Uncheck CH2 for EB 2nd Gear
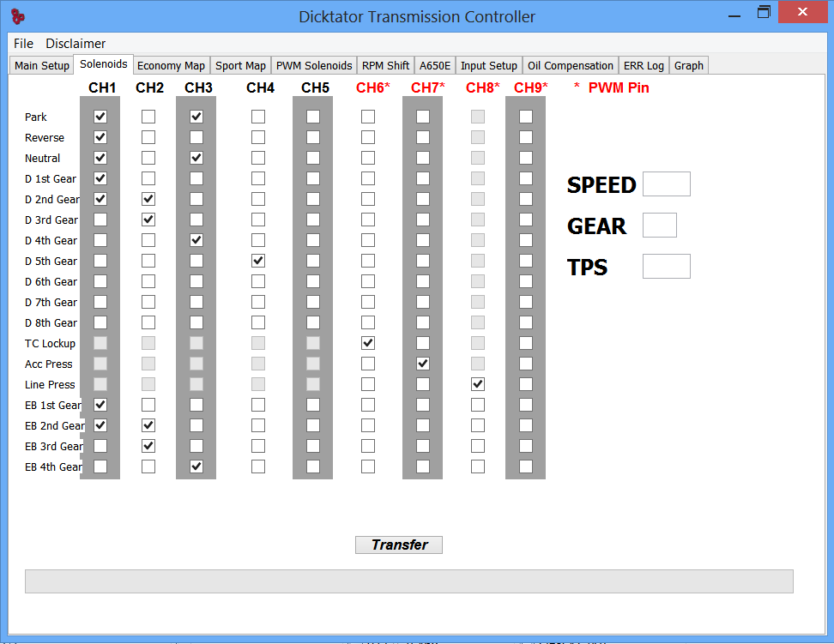834x644 pixels. pyautogui.click(x=148, y=425)
